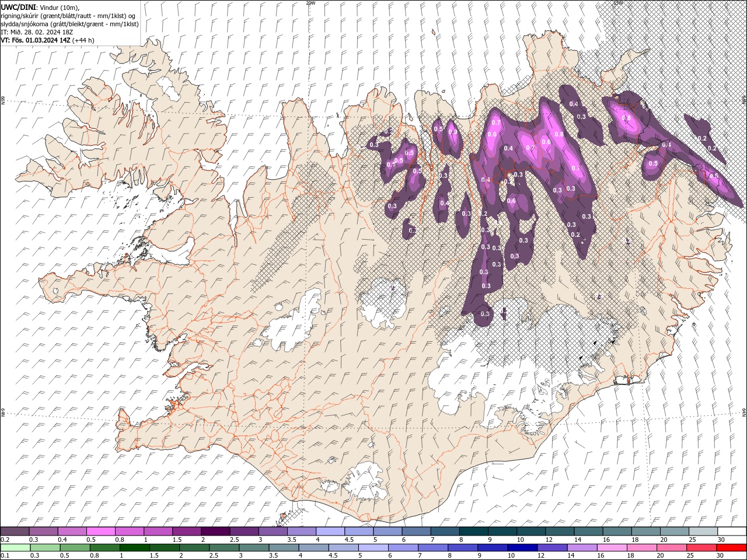Click the 30 label in the bottom legend row

(721, 556)
